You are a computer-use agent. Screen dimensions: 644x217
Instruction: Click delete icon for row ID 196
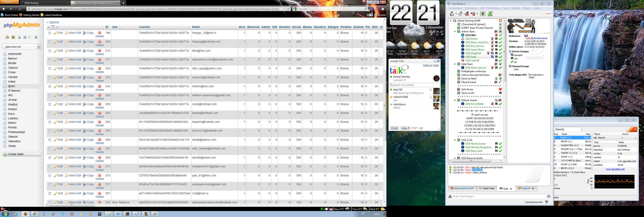click(x=99, y=33)
